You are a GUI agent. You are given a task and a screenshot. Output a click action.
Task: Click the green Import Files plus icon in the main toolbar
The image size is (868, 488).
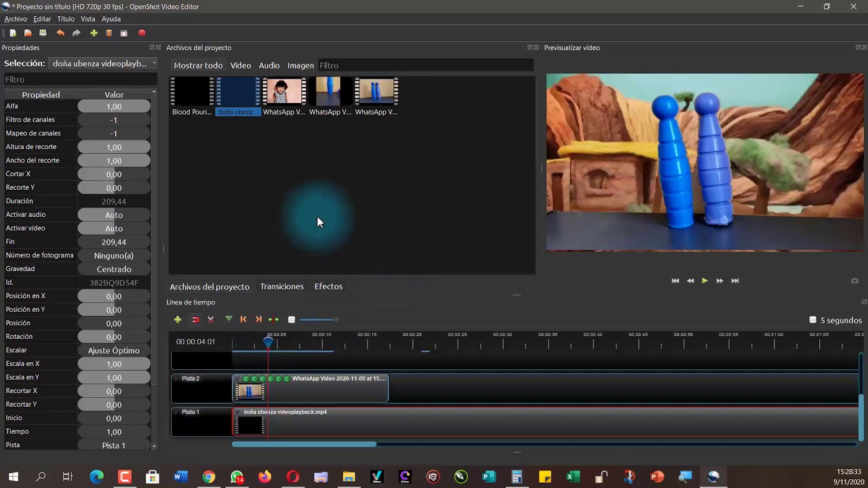pyautogui.click(x=94, y=33)
